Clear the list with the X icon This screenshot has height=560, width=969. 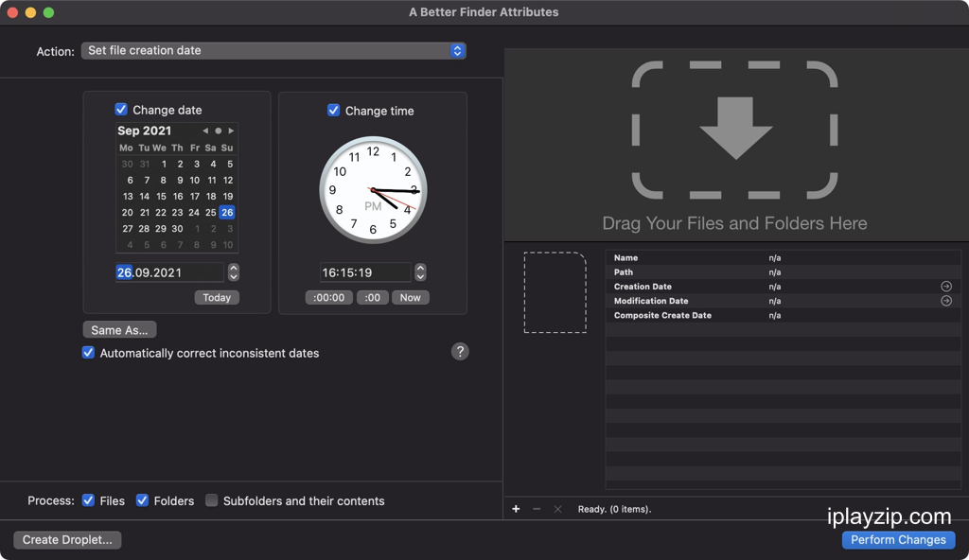[x=557, y=509]
